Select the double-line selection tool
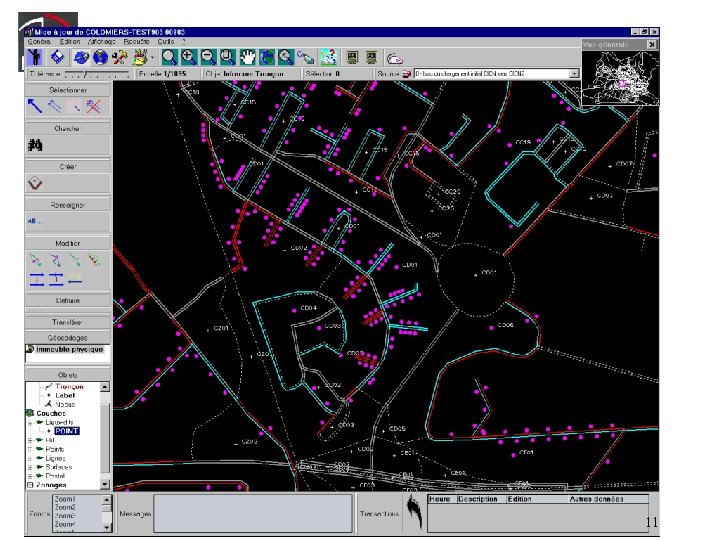The width and height of the screenshot is (720, 540). [55, 106]
